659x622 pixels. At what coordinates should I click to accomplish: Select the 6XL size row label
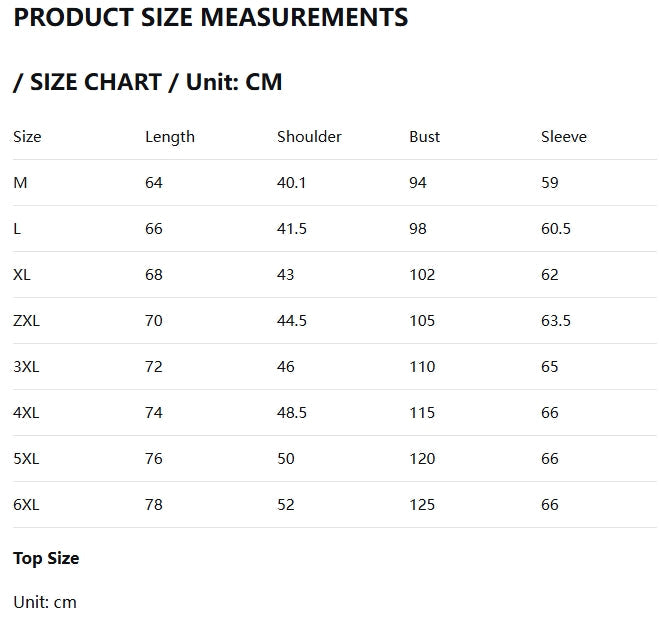point(26,505)
